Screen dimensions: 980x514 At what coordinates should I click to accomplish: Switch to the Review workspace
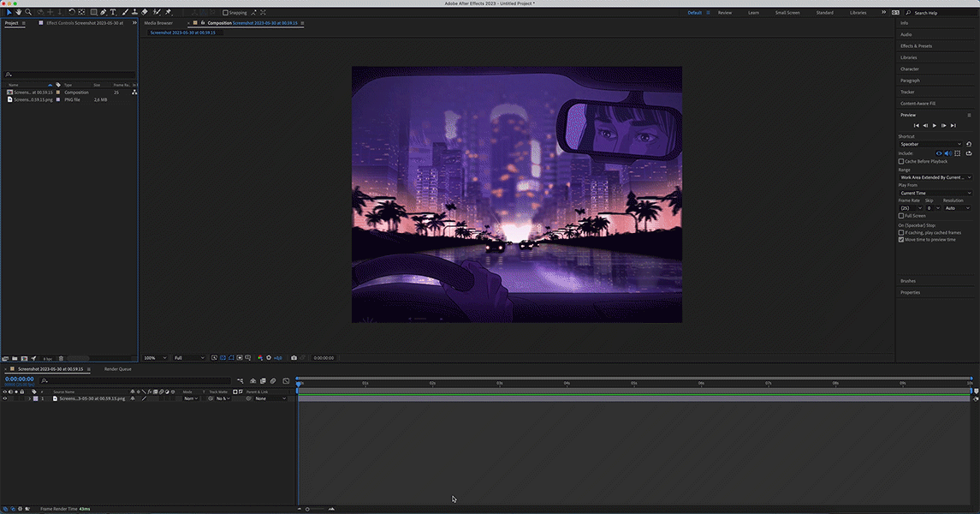(x=724, y=13)
